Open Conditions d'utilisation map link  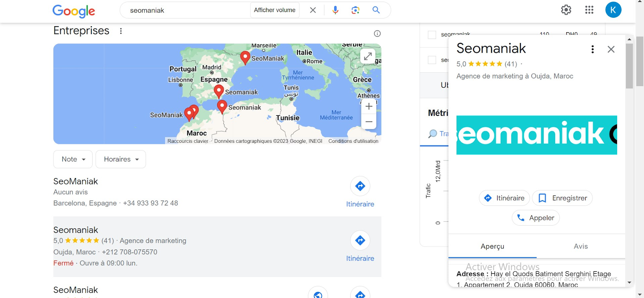(x=353, y=141)
